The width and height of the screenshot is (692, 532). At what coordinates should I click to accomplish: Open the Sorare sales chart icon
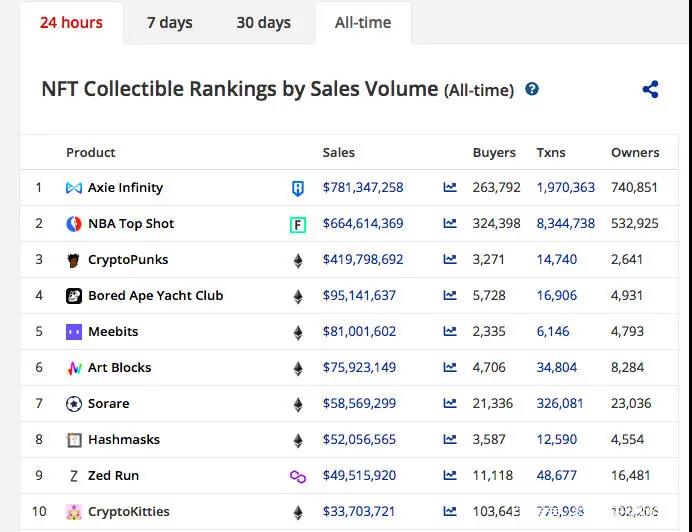click(x=450, y=404)
